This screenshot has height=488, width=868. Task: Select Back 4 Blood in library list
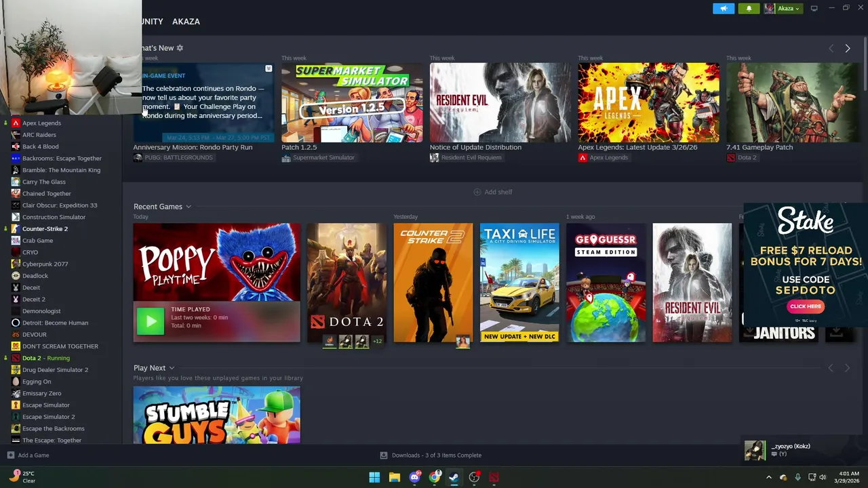pos(41,146)
